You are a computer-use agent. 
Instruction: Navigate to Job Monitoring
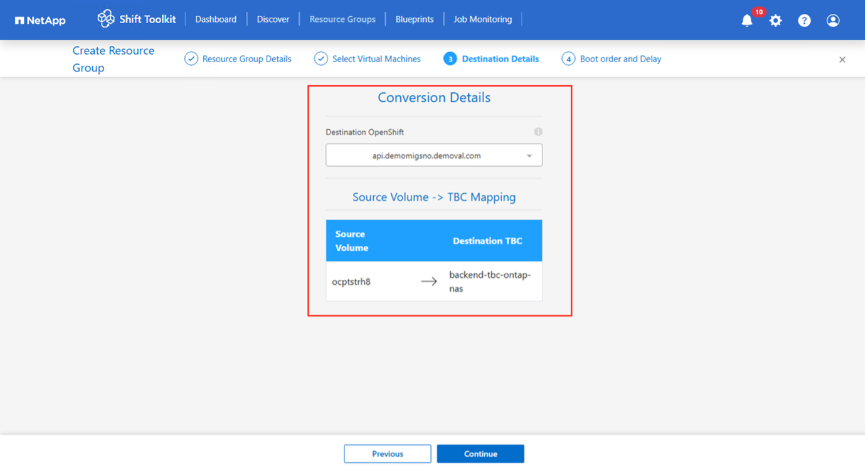point(482,19)
